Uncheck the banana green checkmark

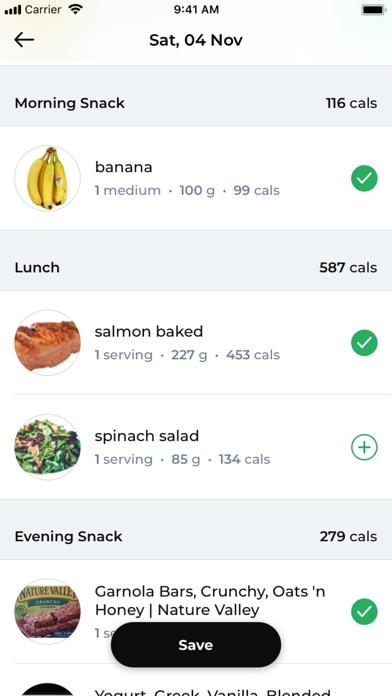point(364,178)
